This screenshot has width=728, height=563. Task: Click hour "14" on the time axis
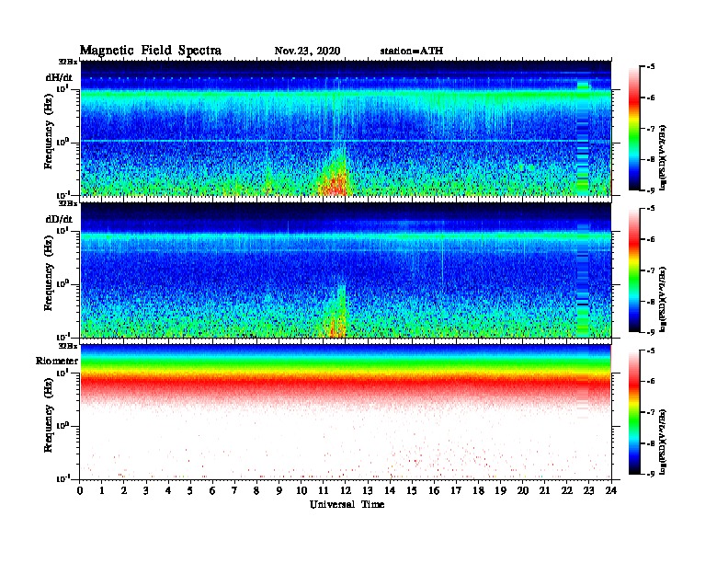(x=390, y=491)
